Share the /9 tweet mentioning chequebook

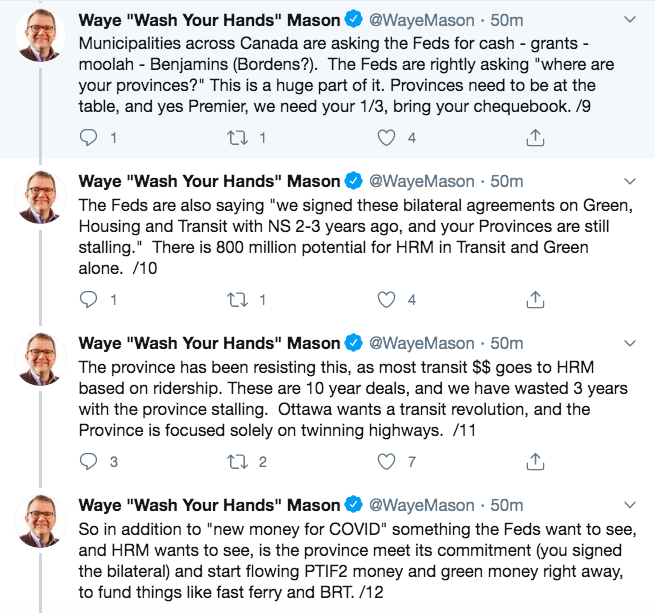534,137
